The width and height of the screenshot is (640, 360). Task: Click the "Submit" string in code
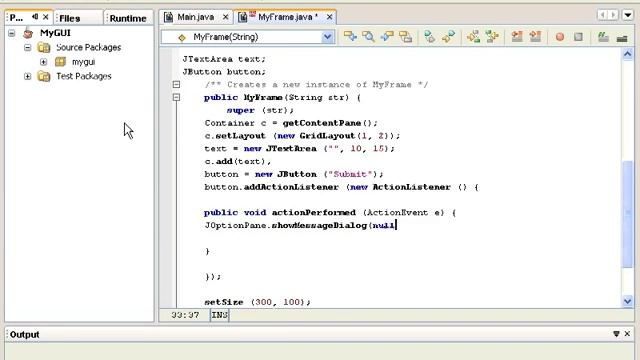tap(350, 174)
